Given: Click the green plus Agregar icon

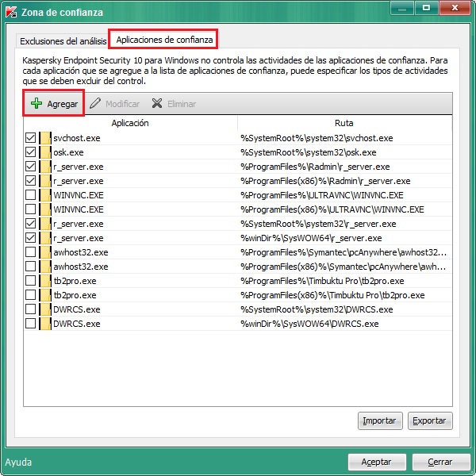Looking at the screenshot, I should pyautogui.click(x=36, y=103).
